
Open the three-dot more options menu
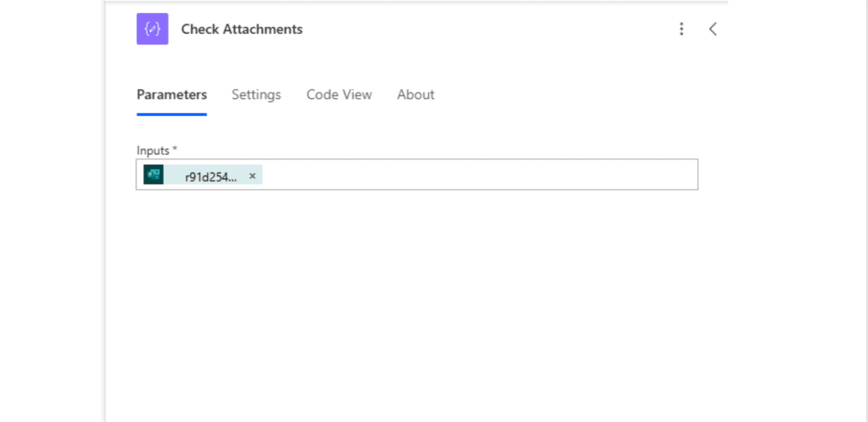[682, 29]
